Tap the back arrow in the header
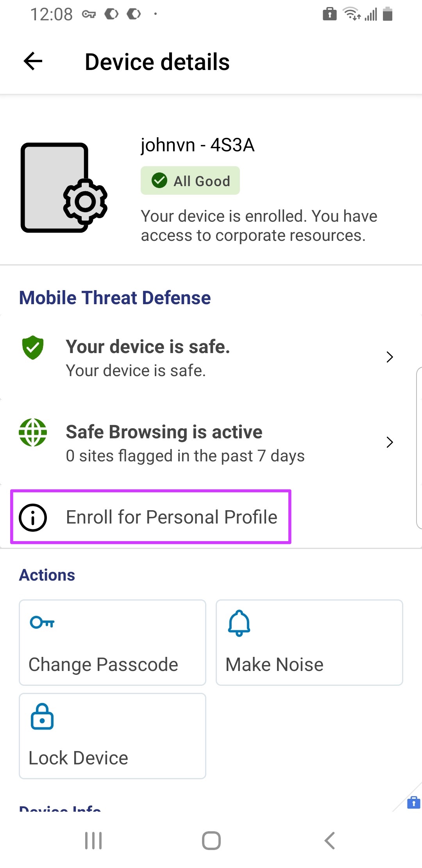The width and height of the screenshot is (422, 868). click(33, 61)
